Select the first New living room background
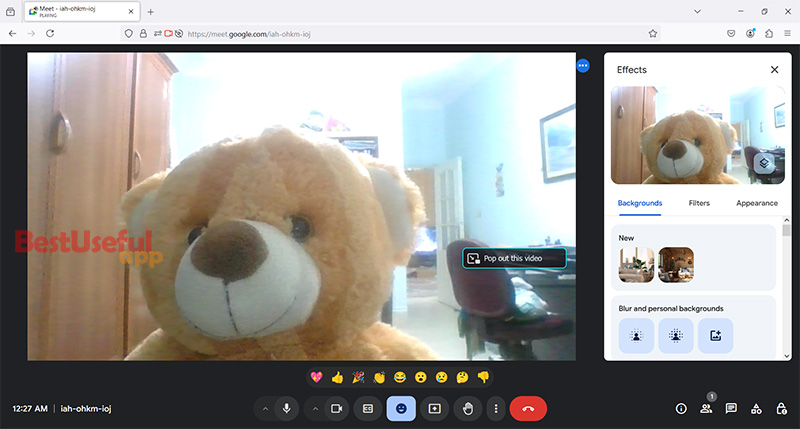The image size is (800, 429). [636, 265]
